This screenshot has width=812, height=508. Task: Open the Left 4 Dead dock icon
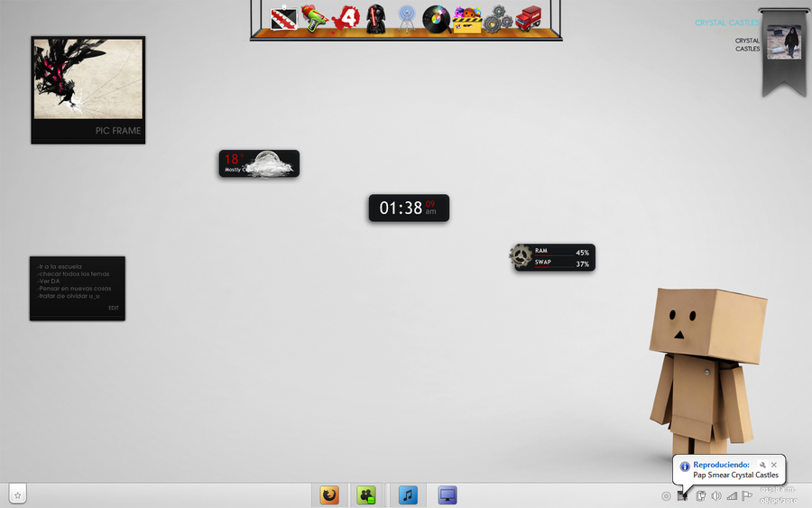[346, 18]
